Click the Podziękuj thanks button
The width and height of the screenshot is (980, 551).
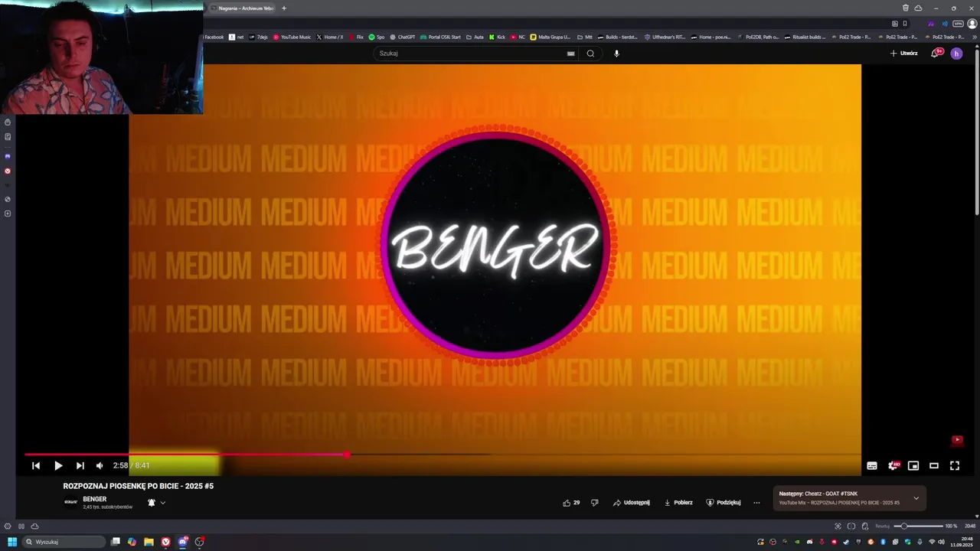coord(724,503)
